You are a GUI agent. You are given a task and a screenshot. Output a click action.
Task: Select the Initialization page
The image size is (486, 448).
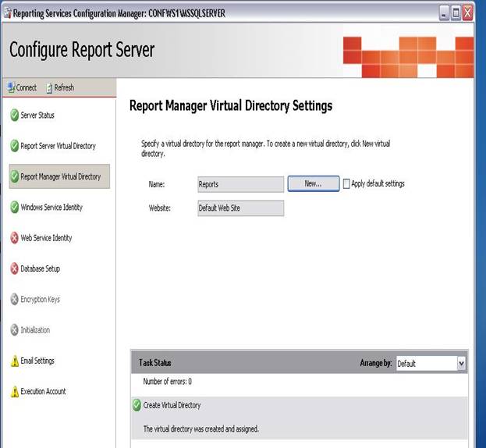tap(35, 330)
